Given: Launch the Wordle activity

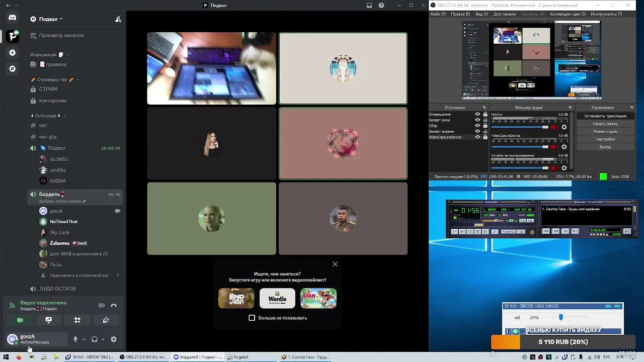Looking at the screenshot, I should [x=277, y=298].
